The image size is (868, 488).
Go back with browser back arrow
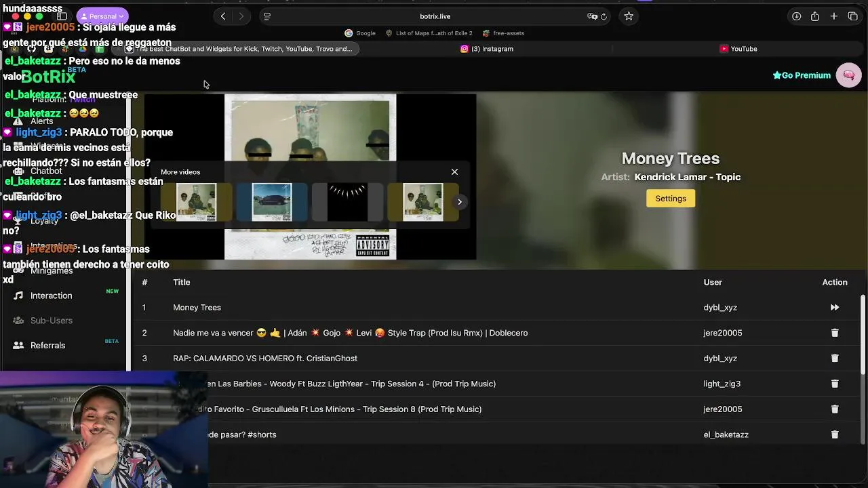(x=223, y=16)
